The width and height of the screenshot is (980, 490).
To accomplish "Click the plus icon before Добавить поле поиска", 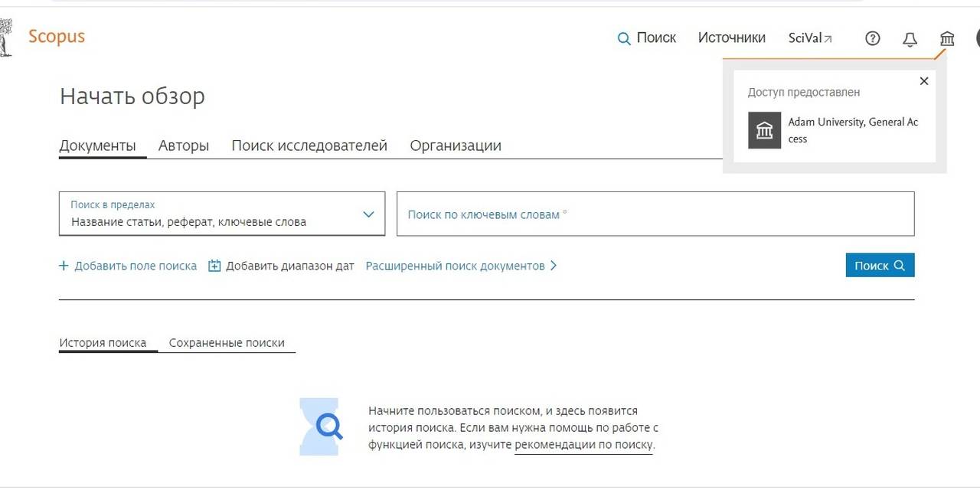I will click(x=64, y=265).
